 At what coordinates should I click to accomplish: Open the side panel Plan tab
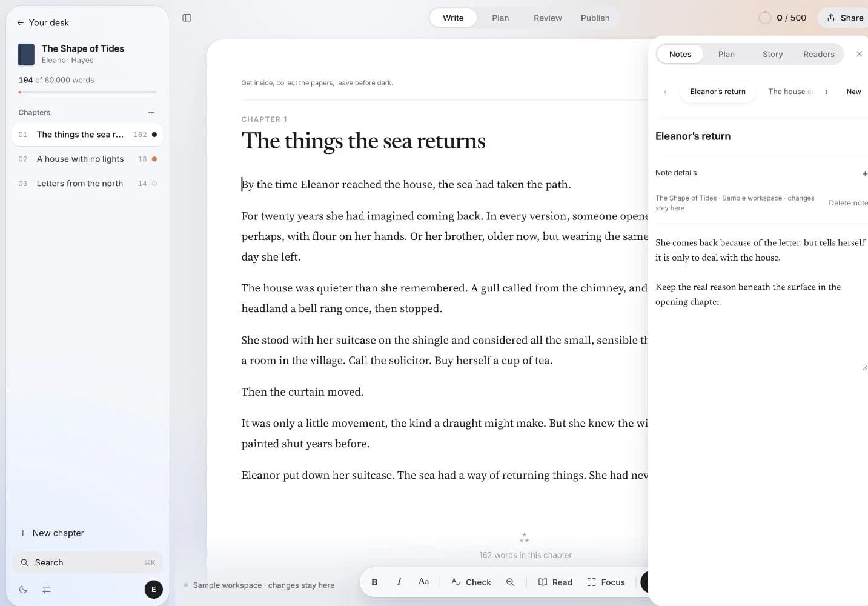click(726, 54)
